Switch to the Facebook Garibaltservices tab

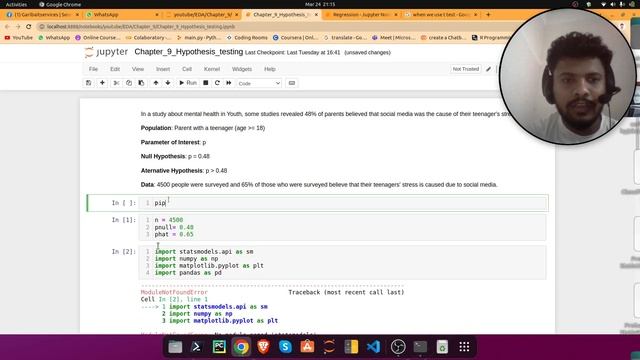coord(43,14)
